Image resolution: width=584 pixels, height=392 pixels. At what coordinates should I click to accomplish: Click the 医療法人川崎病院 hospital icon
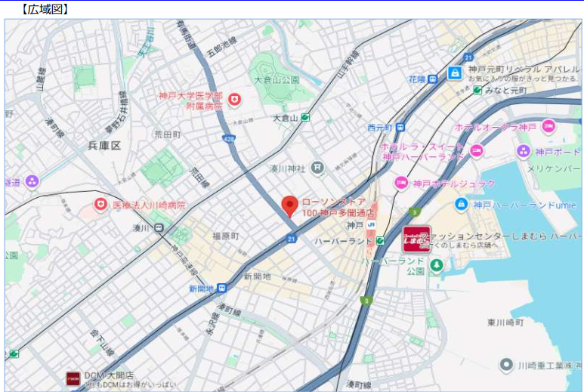(100, 205)
